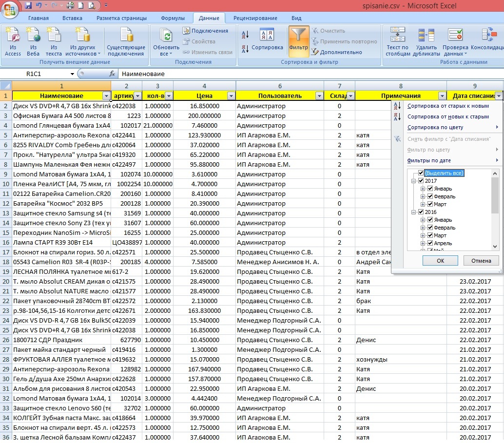Click the formula bar input field
This screenshot has width=504, height=443.
[310, 74]
